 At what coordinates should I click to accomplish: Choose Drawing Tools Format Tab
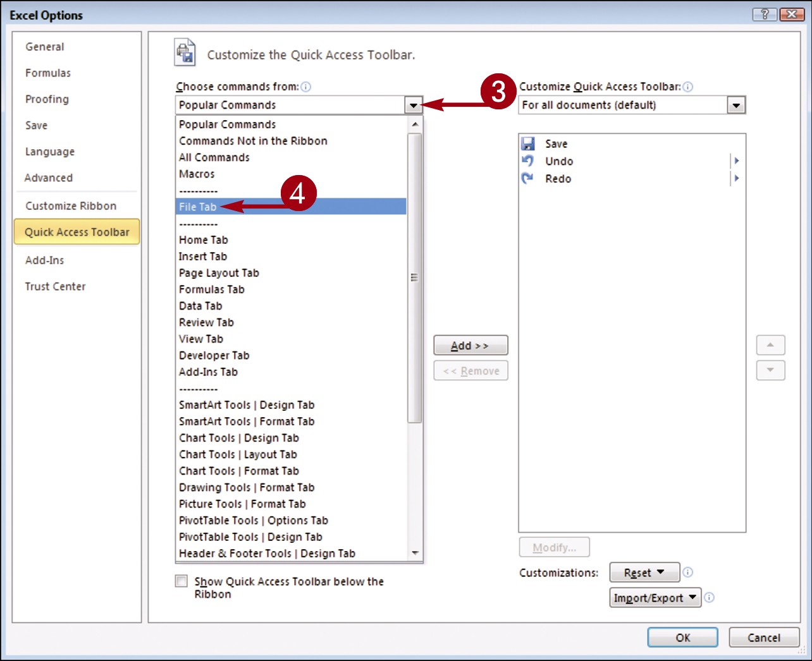pyautogui.click(x=291, y=487)
